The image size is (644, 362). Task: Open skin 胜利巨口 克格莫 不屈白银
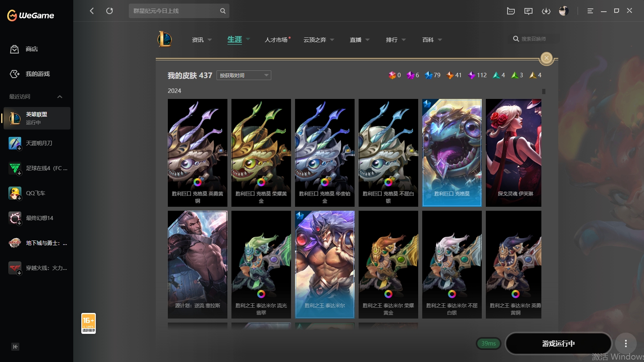coord(388,153)
